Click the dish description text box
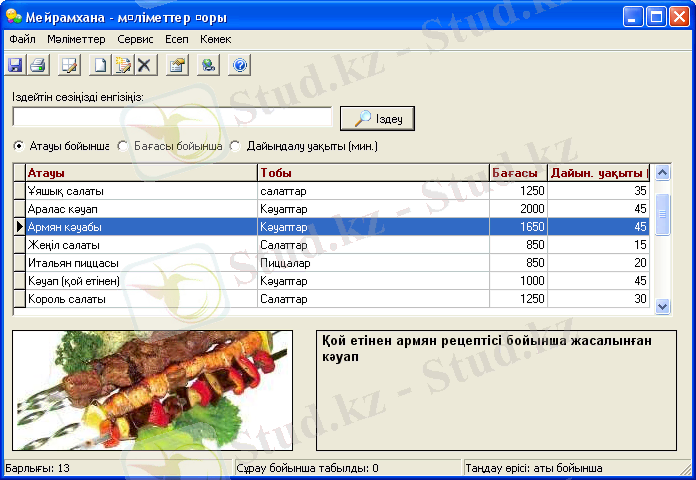Screen dimensions: 696x480 (496, 390)
